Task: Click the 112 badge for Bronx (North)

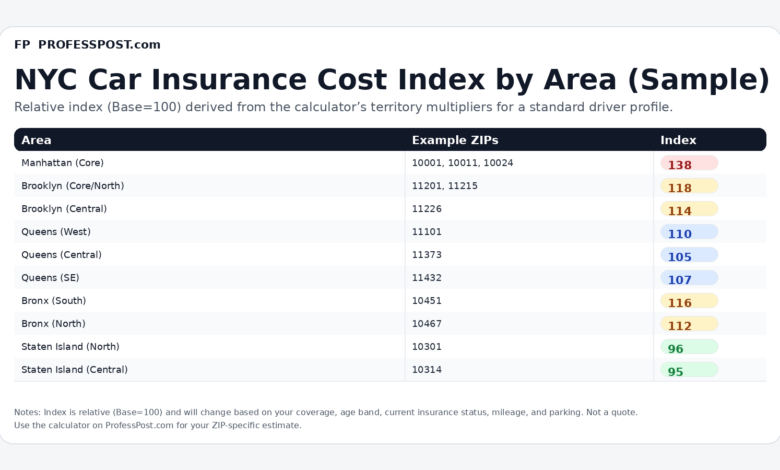Action: point(688,325)
